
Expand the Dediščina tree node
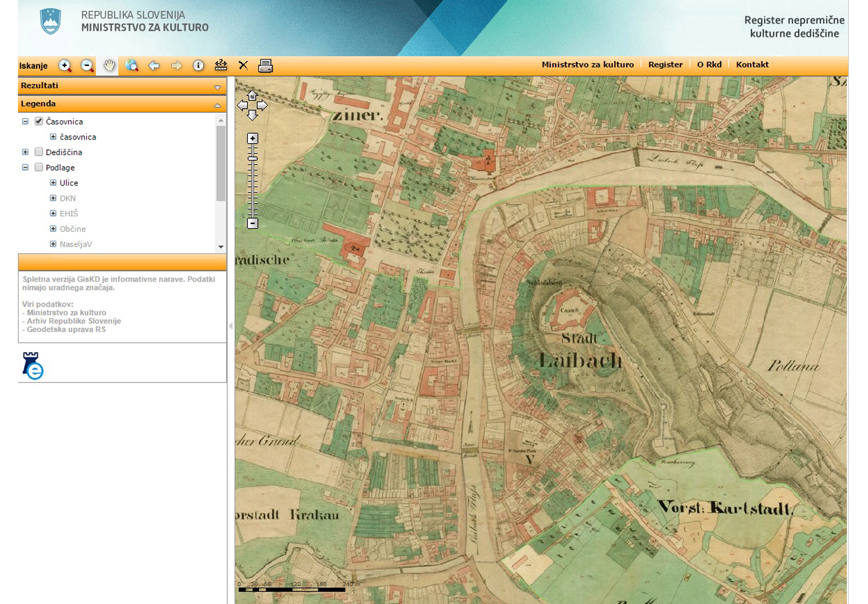pyautogui.click(x=25, y=152)
